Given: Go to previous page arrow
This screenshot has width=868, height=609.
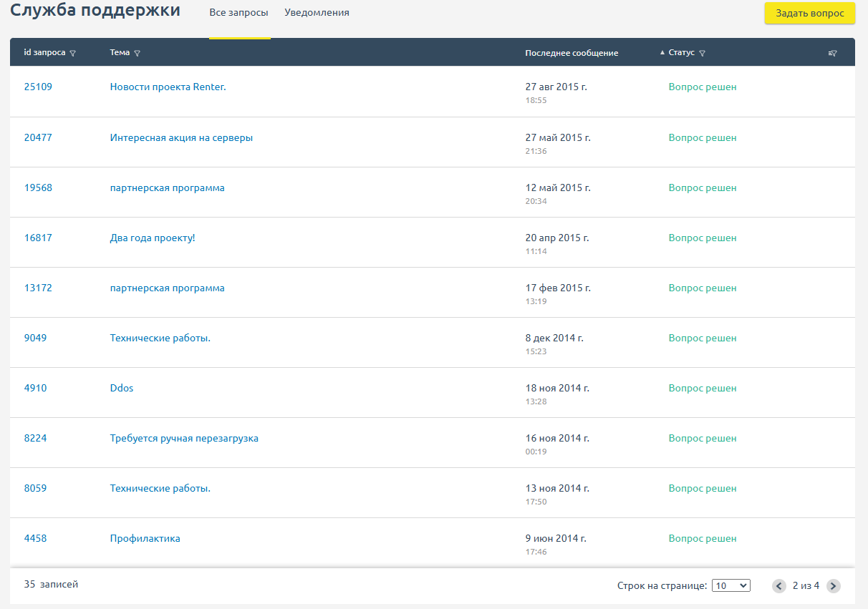Looking at the screenshot, I should (779, 586).
